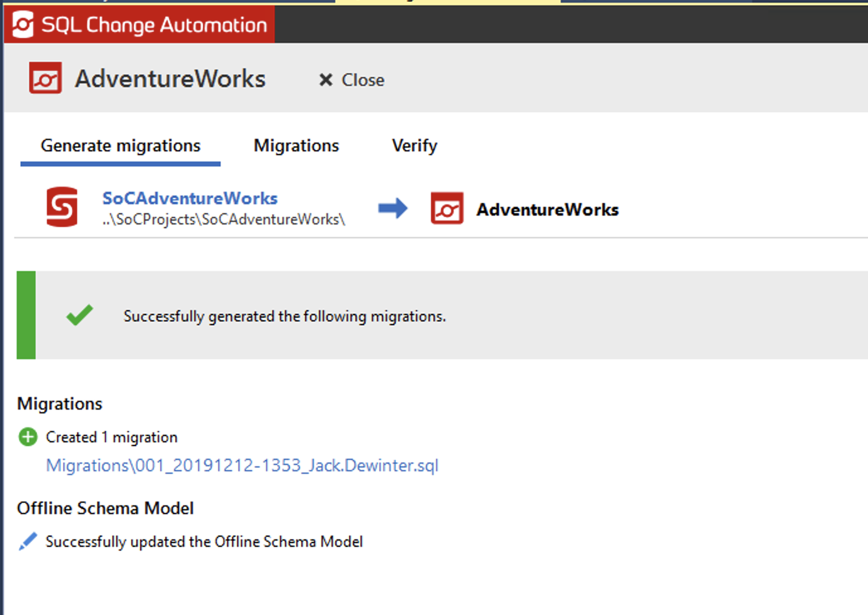868x615 pixels.
Task: Open the Verify tab
Action: (414, 146)
